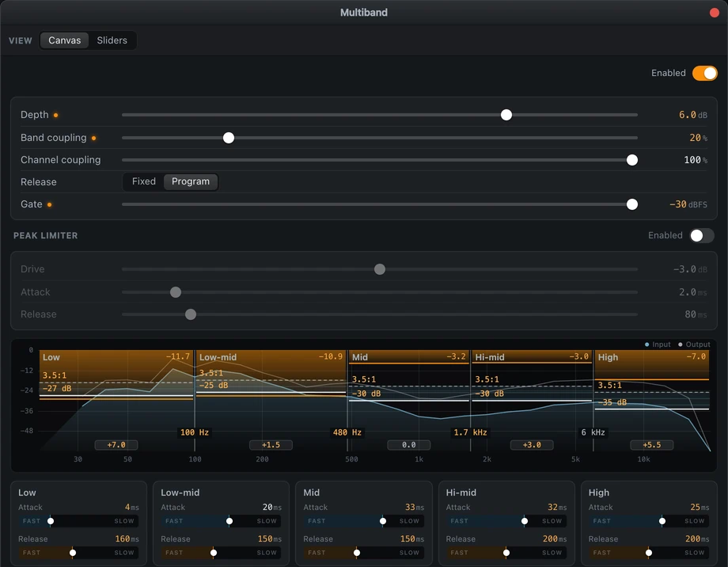Image resolution: width=728 pixels, height=567 pixels.
Task: Click the High band +5.5 gain field
Action: (651, 445)
